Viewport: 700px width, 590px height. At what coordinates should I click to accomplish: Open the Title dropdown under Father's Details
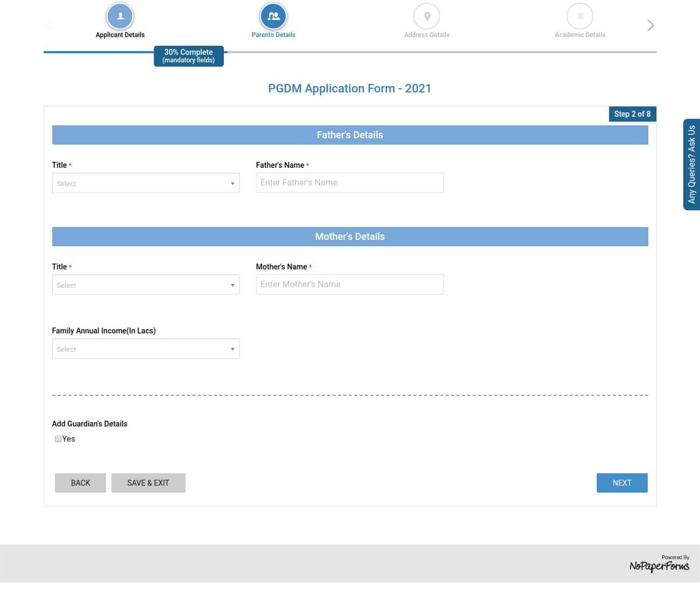[145, 183]
